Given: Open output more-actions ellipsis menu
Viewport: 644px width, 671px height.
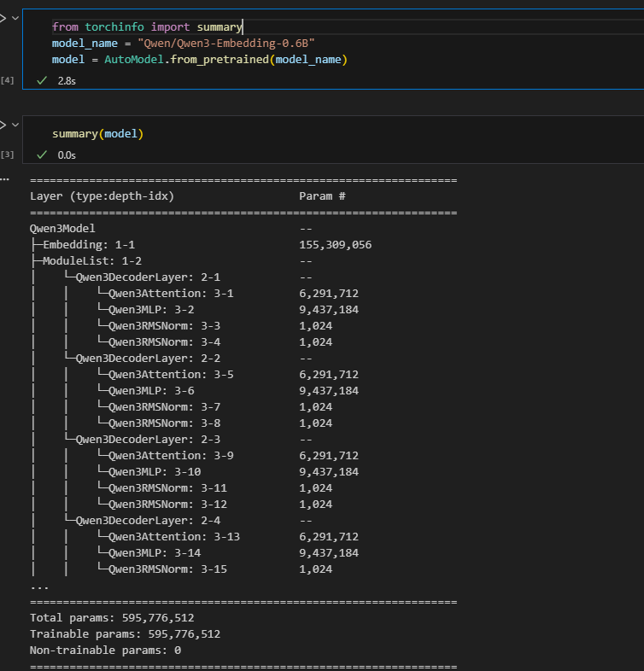Looking at the screenshot, I should tap(5, 179).
